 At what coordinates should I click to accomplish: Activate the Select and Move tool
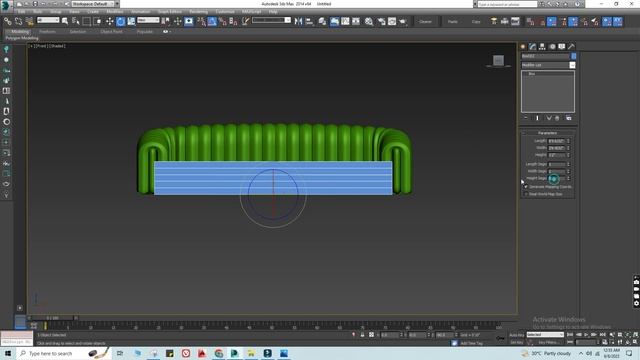110,21
